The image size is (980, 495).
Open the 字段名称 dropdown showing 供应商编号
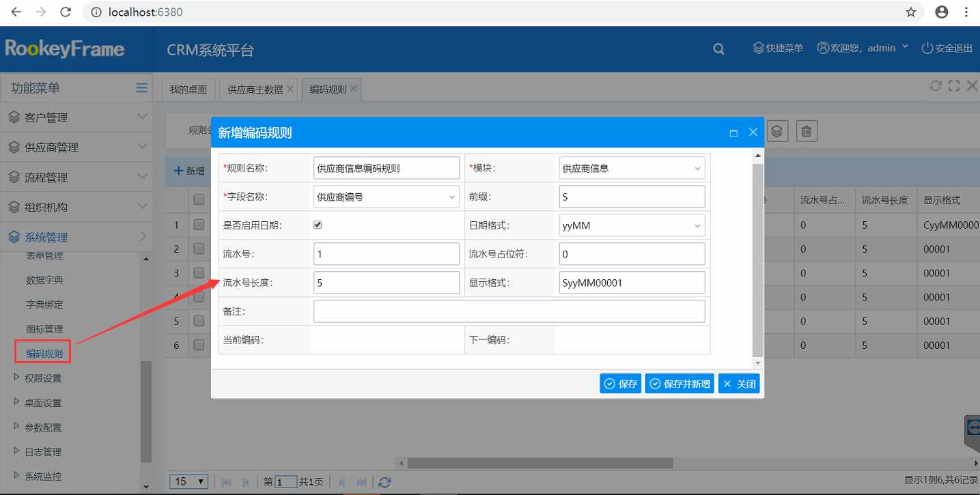[387, 197]
